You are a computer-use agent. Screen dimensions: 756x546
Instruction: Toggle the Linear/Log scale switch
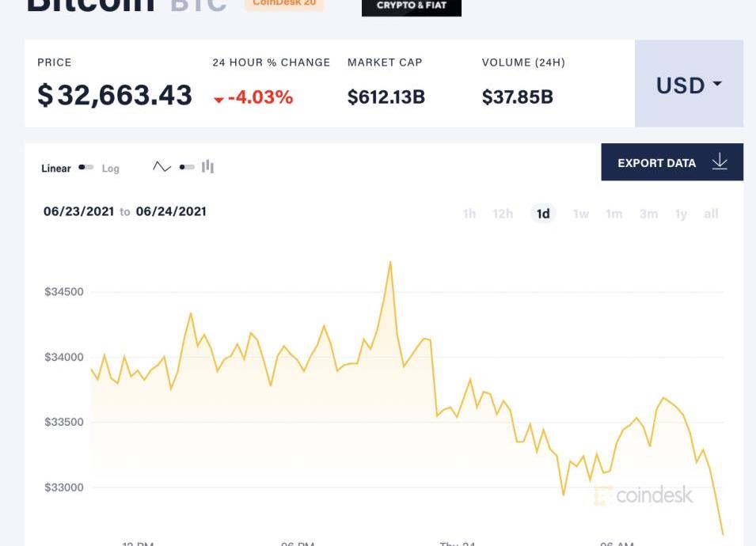point(85,167)
